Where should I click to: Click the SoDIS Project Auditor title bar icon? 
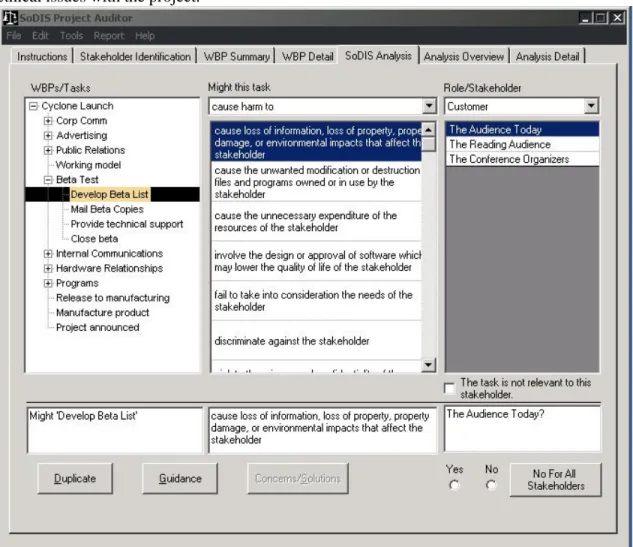pyautogui.click(x=10, y=18)
